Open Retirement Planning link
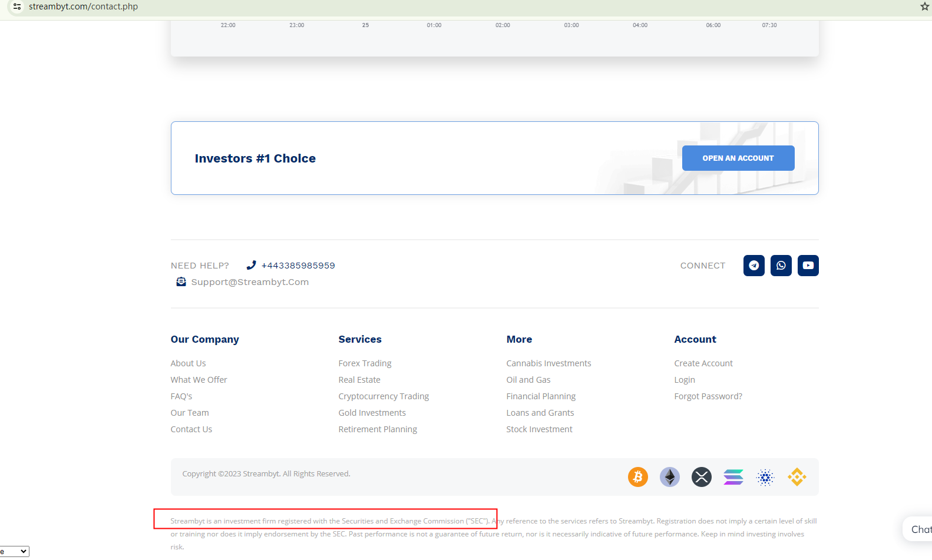The width and height of the screenshot is (932, 560). (x=378, y=429)
